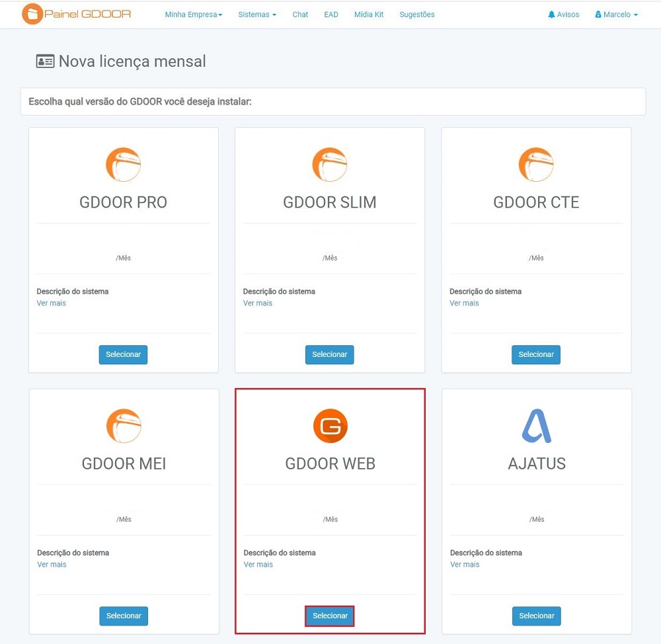
Task: Expand the Sistemas dropdown menu
Action: pos(257,15)
